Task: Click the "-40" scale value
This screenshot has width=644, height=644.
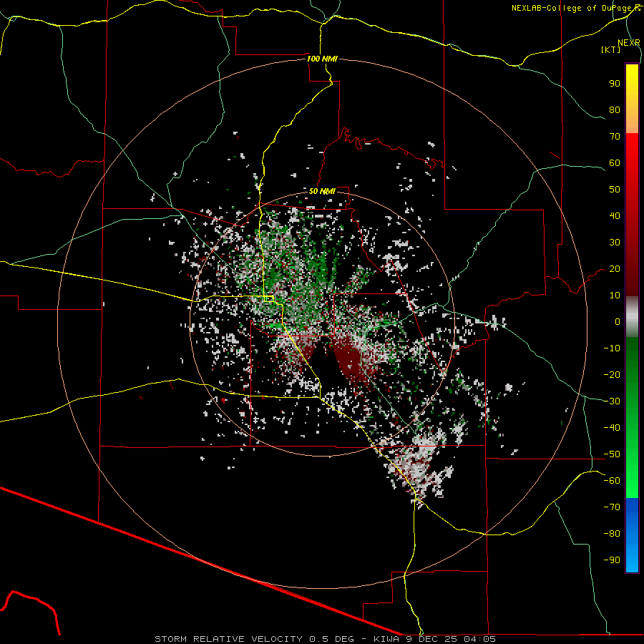Action: coord(612,428)
